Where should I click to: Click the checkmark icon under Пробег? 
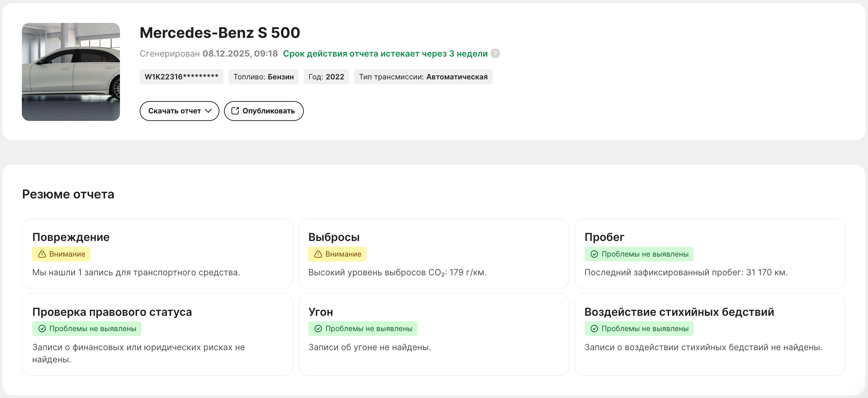pos(594,254)
